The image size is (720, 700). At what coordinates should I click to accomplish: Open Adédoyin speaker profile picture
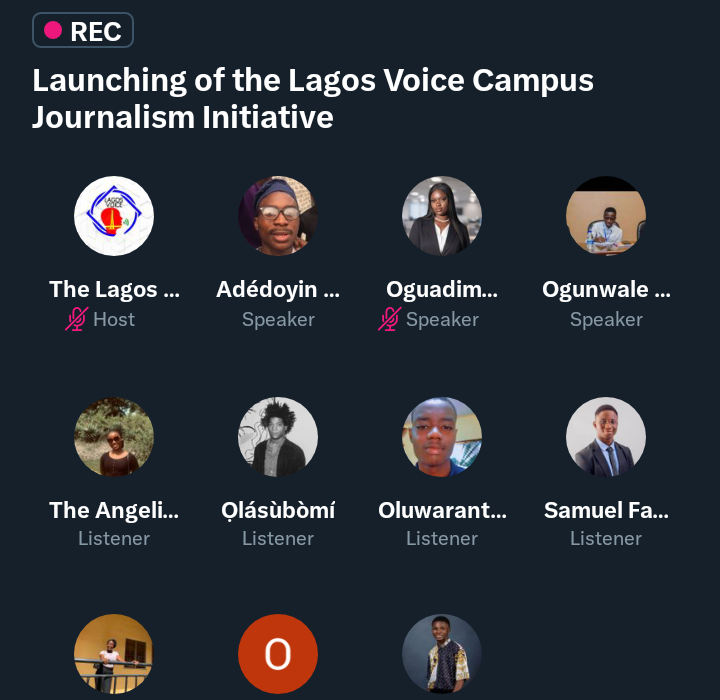pyautogui.click(x=278, y=216)
